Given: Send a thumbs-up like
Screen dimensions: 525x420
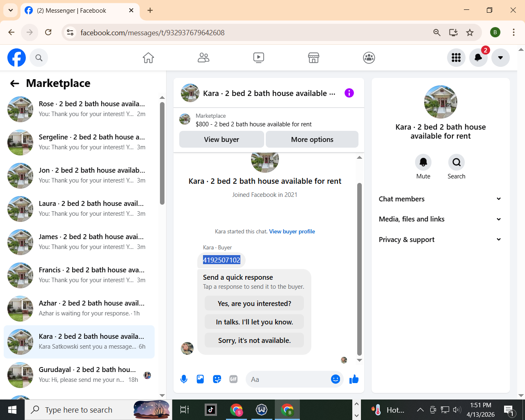Looking at the screenshot, I should click(354, 379).
